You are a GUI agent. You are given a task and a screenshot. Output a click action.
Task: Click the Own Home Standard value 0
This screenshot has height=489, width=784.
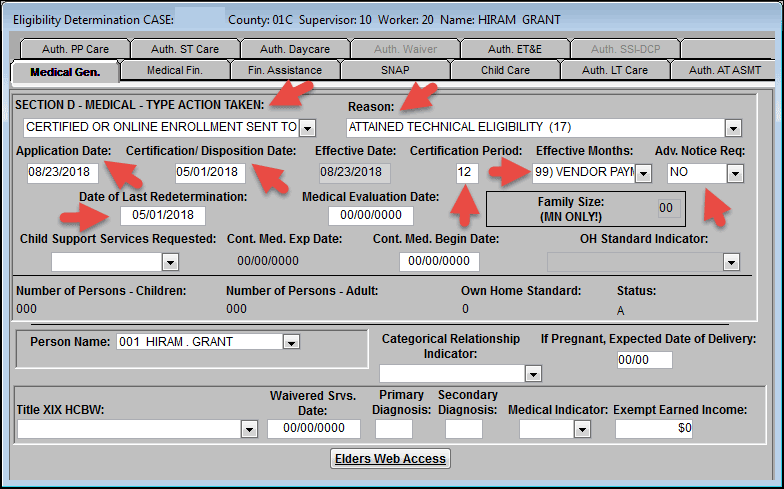(465, 309)
